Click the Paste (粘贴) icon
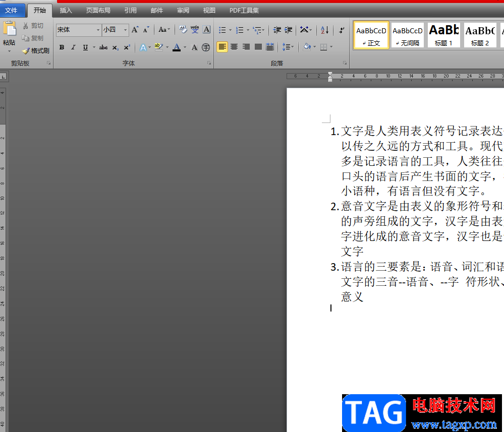Image resolution: width=504 pixels, height=432 pixels. pyautogui.click(x=9, y=29)
